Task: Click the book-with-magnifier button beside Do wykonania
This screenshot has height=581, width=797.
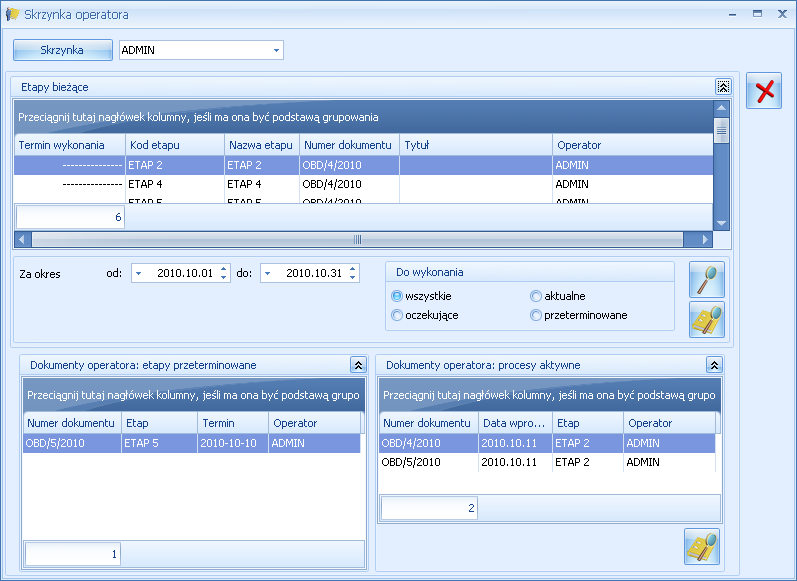Action: (x=707, y=320)
